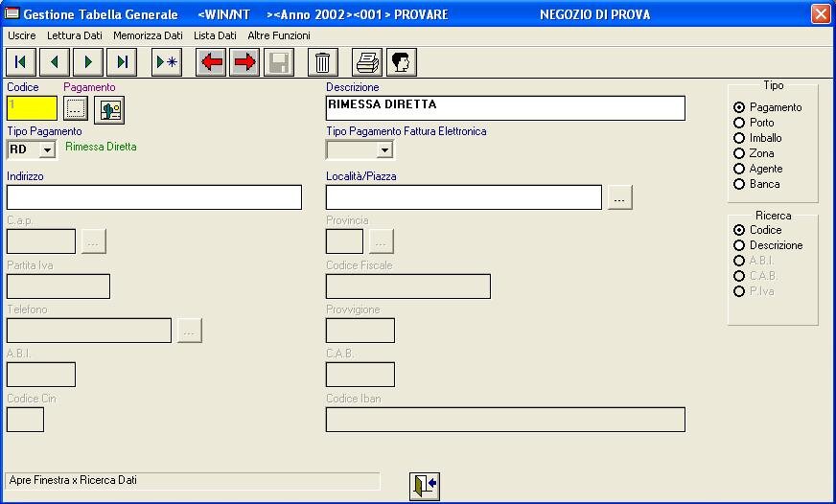Click the red left arrow button
Viewport: 836px width, 504px height.
tap(211, 62)
